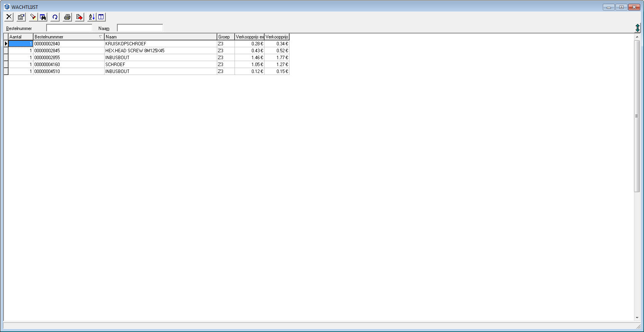Click the A-Z sort icon
644x332 pixels.
pos(92,17)
